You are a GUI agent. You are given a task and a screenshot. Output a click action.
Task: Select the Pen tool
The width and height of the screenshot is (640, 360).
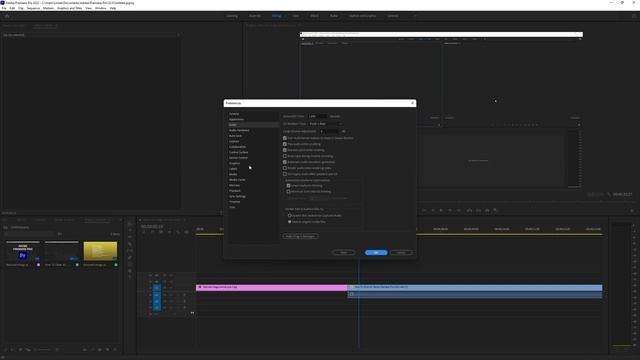(x=130, y=258)
